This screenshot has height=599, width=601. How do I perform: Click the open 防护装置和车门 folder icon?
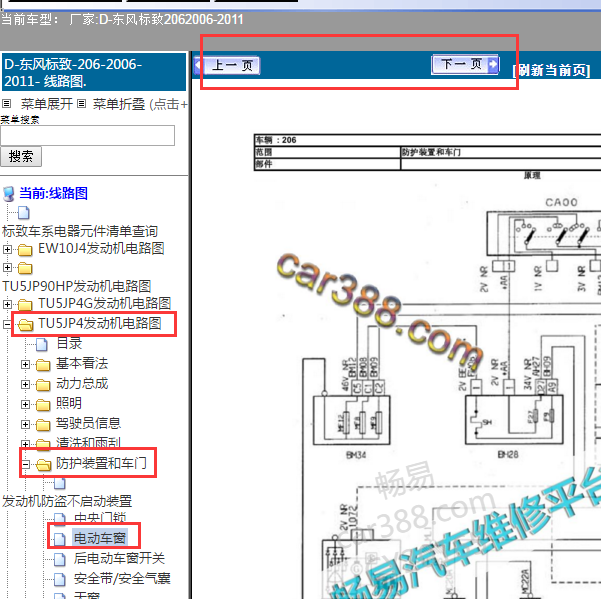[x=43, y=465]
